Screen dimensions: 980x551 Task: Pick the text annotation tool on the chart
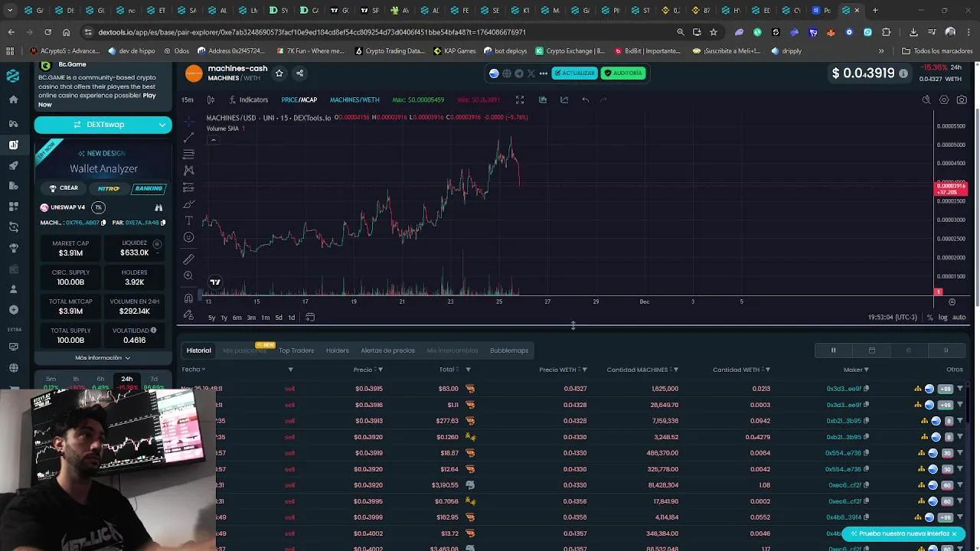(188, 220)
